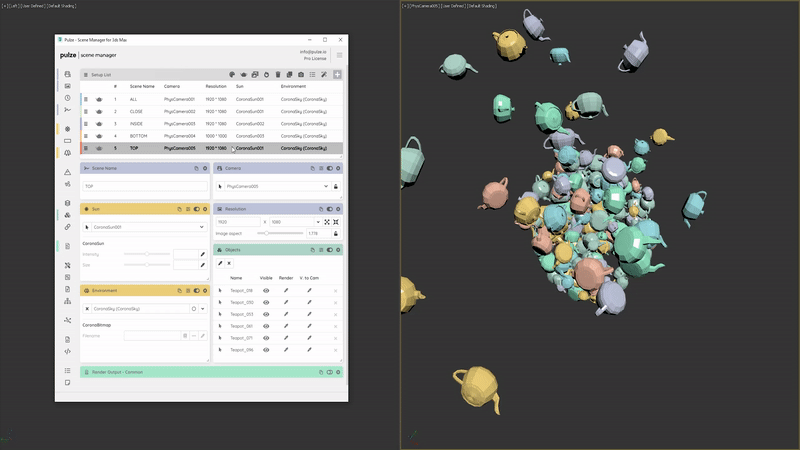Click the Setup List header menu icon

[86, 74]
